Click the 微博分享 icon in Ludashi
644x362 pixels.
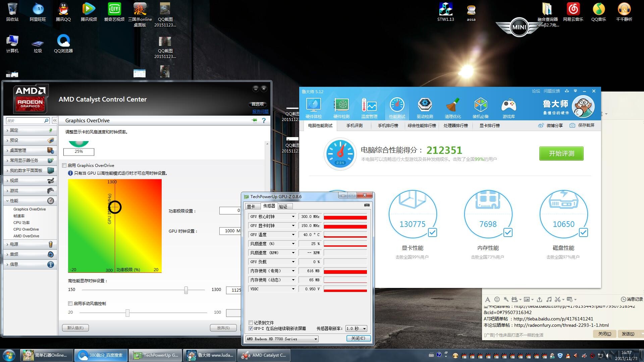tap(541, 125)
